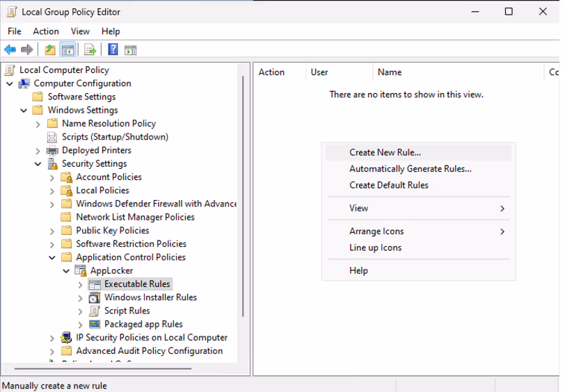
Task: Maximize the Local Group Policy Editor window
Action: point(509,12)
